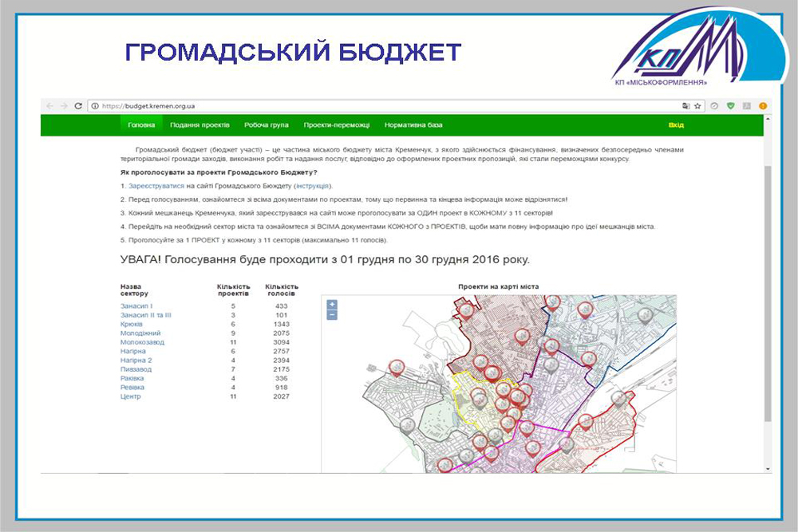Screen dimensions: 798x532
Task: Select the Молокозавод sector link
Action: click(x=142, y=342)
